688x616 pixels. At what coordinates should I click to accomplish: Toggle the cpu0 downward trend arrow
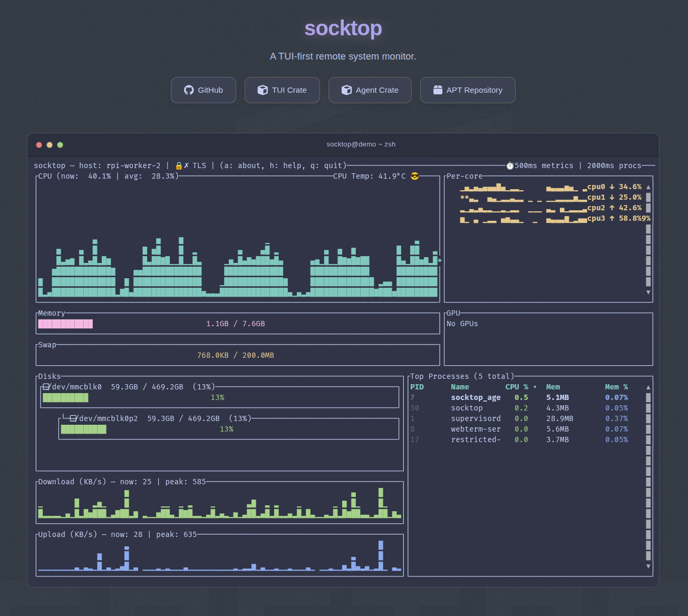tap(612, 187)
